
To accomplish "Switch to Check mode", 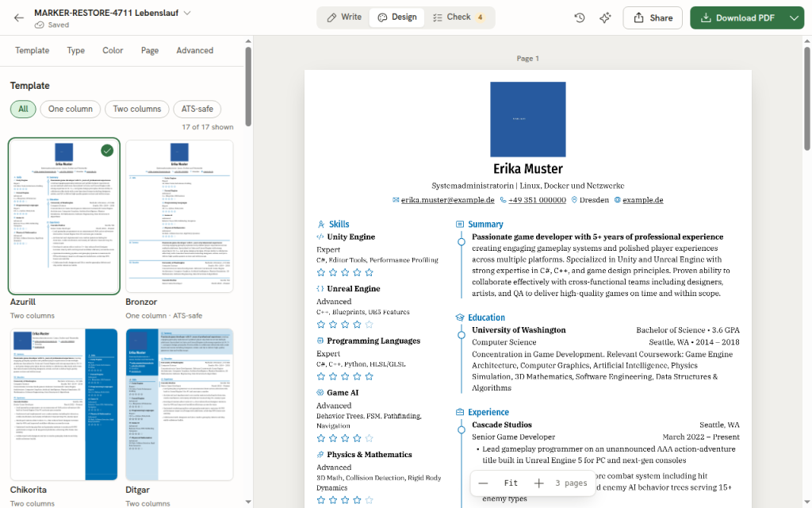I will (458, 17).
